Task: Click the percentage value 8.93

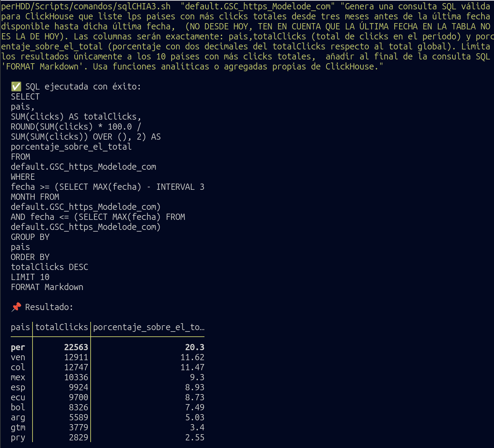Action: tap(195, 388)
